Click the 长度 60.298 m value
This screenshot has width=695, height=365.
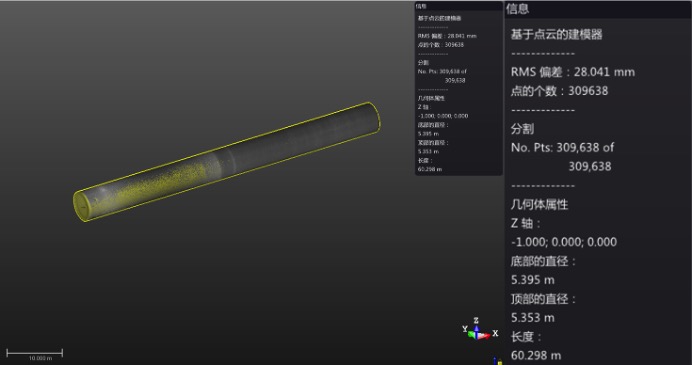(x=536, y=355)
